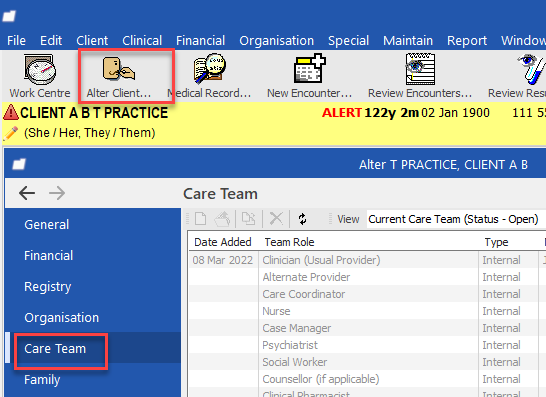This screenshot has width=546, height=397.
Task: Click the New Encounter toolbar icon
Action: click(309, 76)
